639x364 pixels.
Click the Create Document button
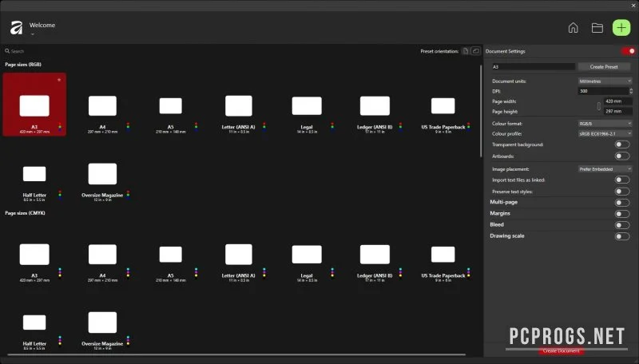tap(561, 350)
